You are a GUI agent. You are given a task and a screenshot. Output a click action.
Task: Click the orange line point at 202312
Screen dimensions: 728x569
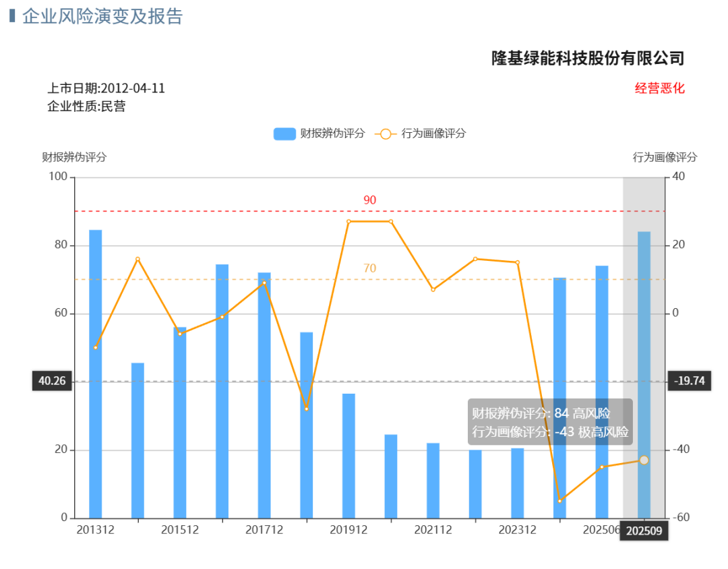pos(518,262)
